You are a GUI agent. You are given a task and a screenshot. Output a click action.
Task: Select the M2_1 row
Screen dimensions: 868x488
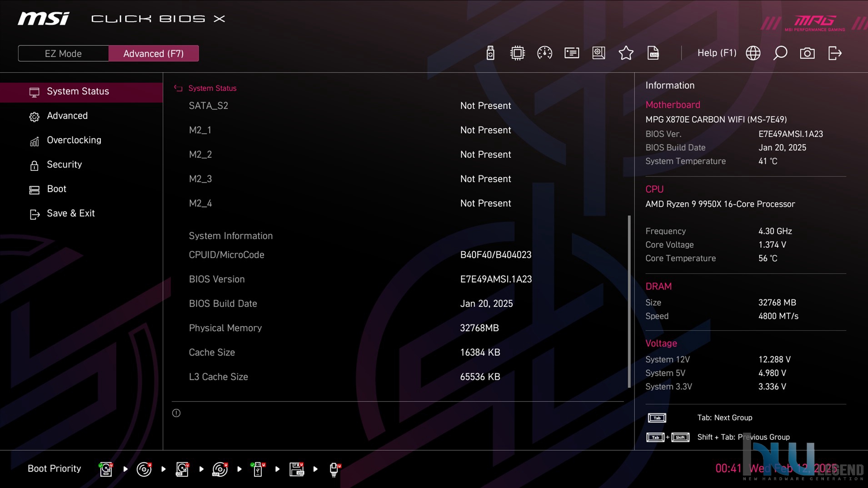click(398, 130)
